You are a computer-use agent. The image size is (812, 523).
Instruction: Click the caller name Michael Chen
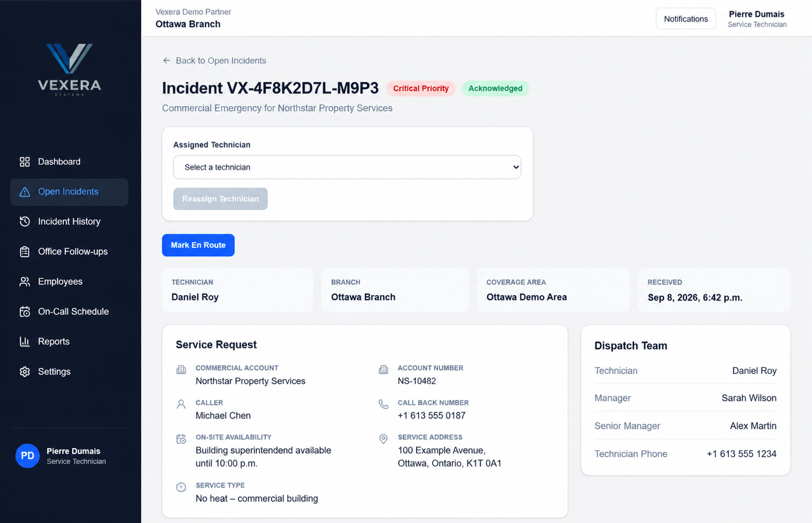pyautogui.click(x=223, y=416)
